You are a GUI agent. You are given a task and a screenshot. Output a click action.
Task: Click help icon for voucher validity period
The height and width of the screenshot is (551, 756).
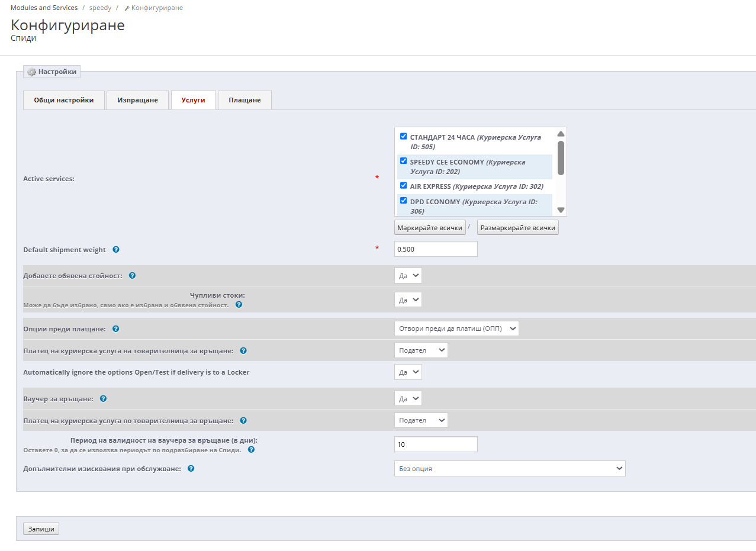tap(252, 450)
